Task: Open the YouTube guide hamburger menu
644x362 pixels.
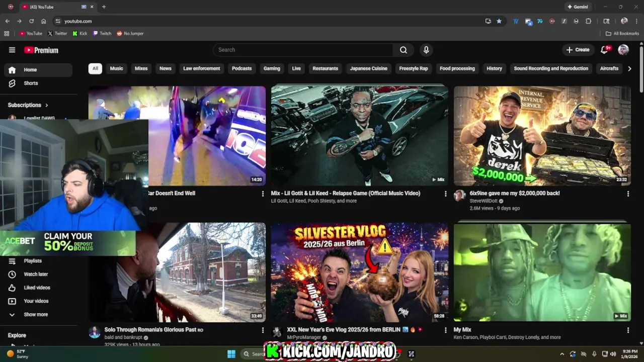Action: pyautogui.click(x=12, y=50)
